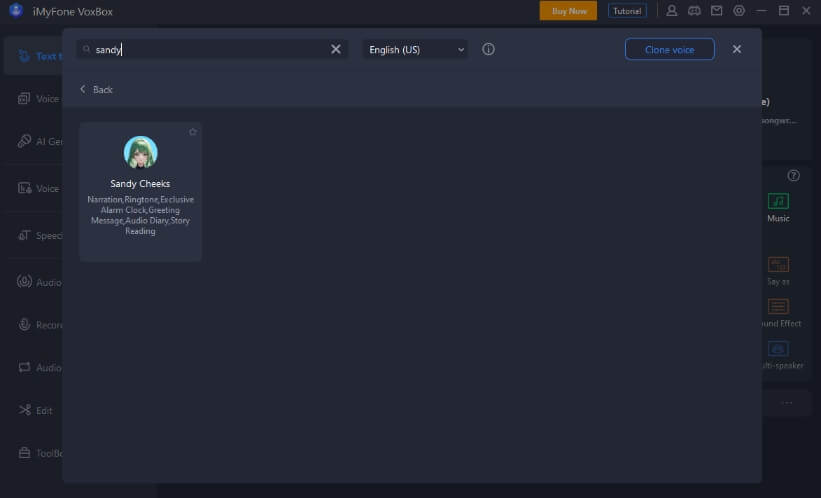Click the Sound Effect icon
The width and height of the screenshot is (821, 498).
tap(778, 306)
